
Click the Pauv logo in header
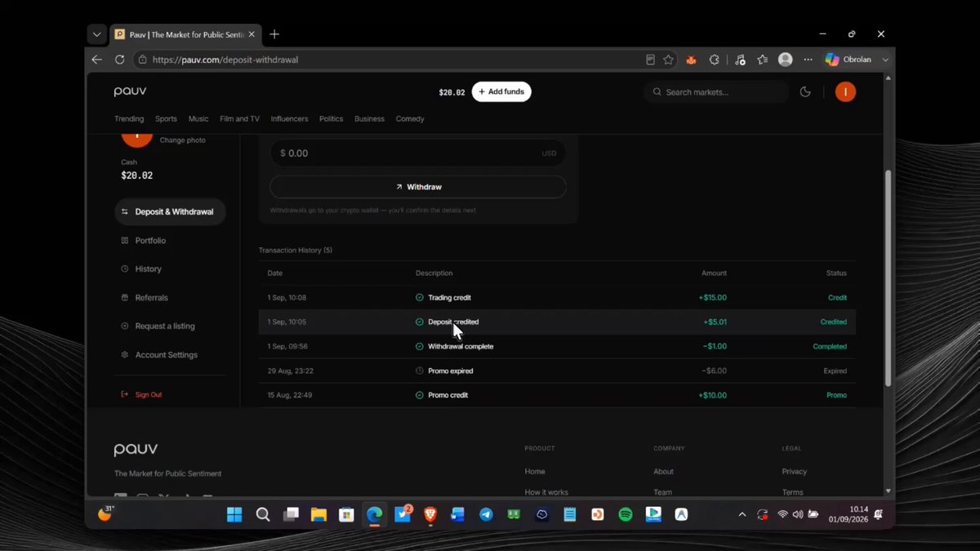131,92
